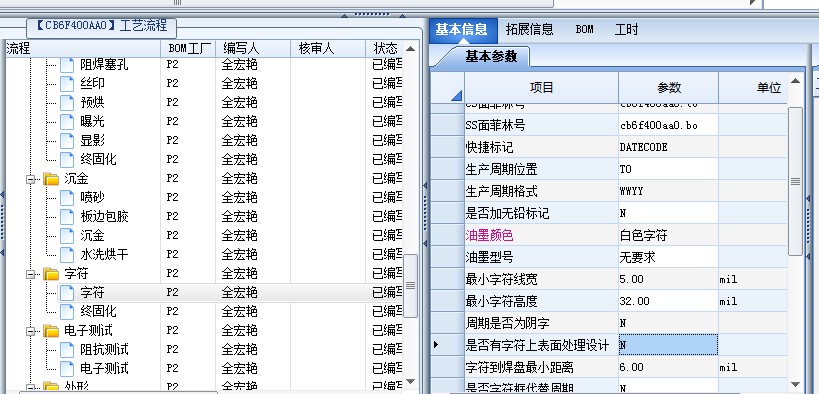The width and height of the screenshot is (819, 394).
Task: Click the grid select-all corner cell
Action: [448, 87]
